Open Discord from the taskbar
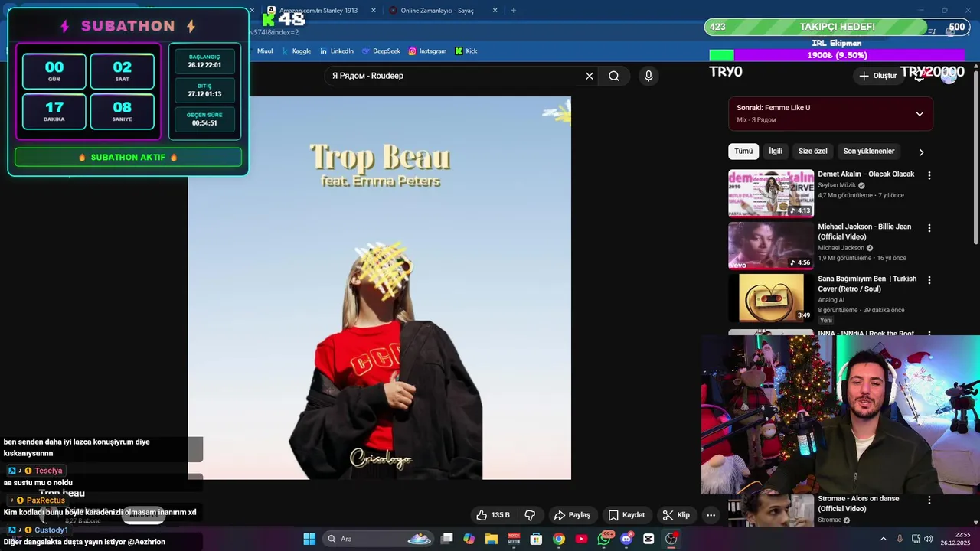The width and height of the screenshot is (980, 551). pos(627,539)
